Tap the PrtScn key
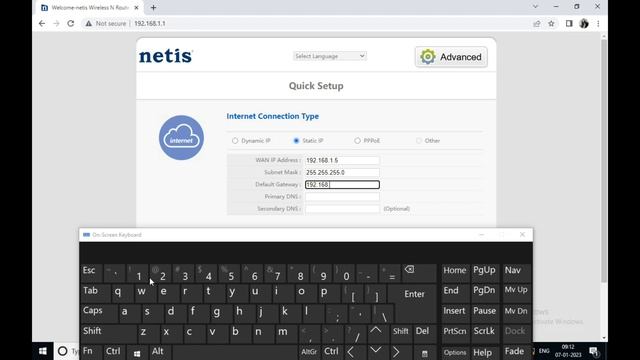 click(455, 333)
